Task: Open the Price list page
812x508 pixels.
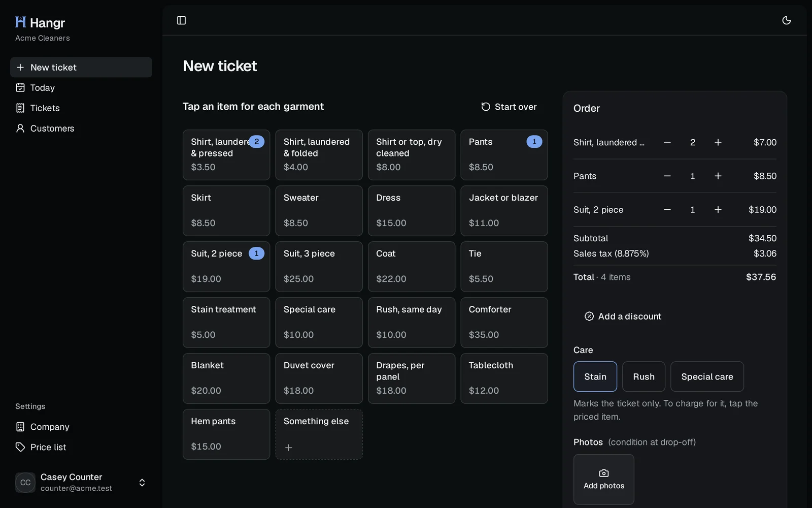Action: [x=81, y=447]
